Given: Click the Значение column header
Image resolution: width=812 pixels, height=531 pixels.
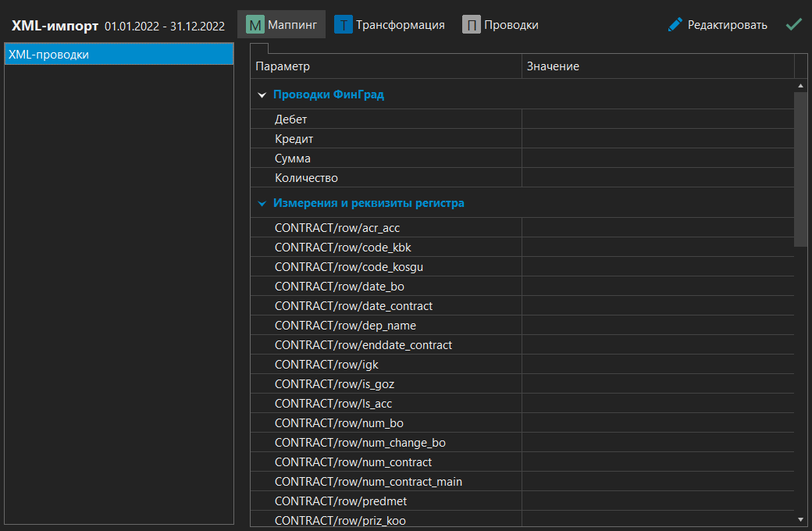Looking at the screenshot, I should click(x=657, y=66).
